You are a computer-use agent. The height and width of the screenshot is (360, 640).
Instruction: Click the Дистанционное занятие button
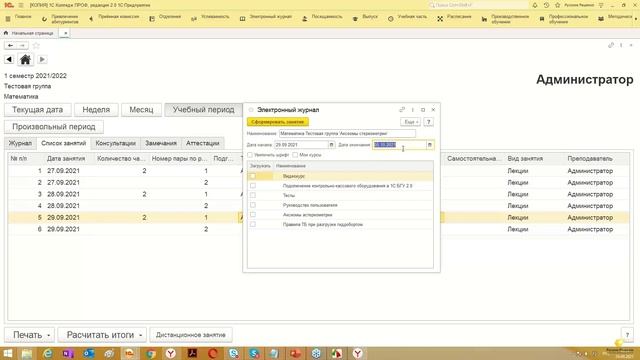[x=191, y=335]
